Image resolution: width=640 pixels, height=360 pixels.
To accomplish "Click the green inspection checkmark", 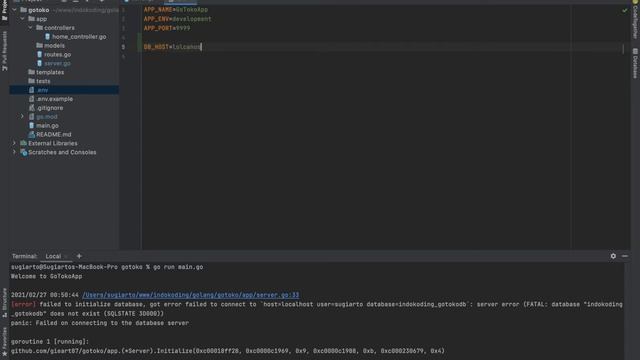I will (x=624, y=10).
